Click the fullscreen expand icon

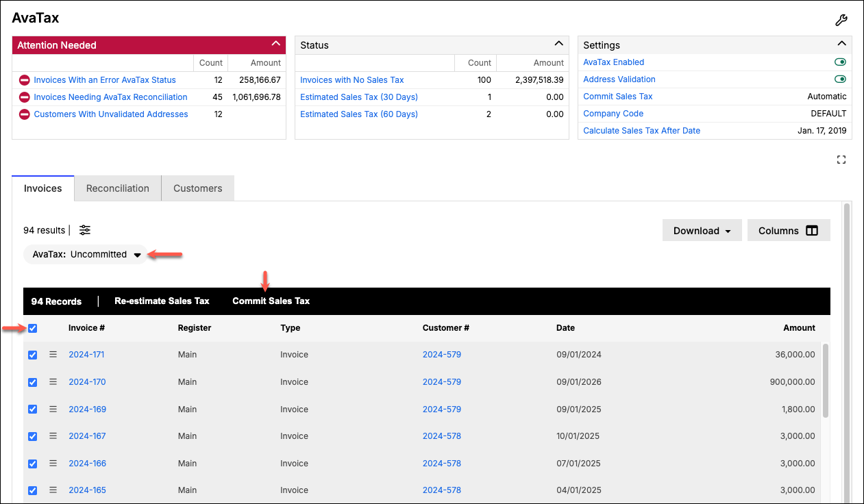coord(841,160)
